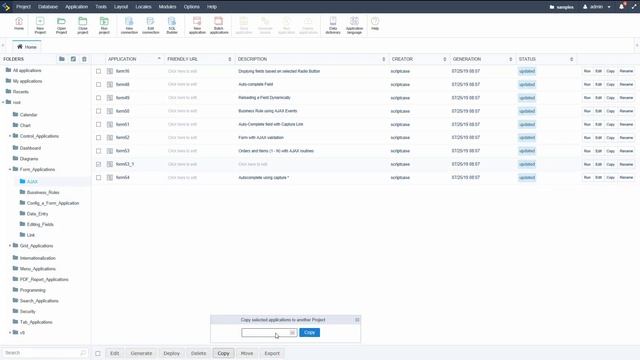This screenshot has height=360, width=640.
Task: Check the form50 row checkbox
Action: (98, 111)
